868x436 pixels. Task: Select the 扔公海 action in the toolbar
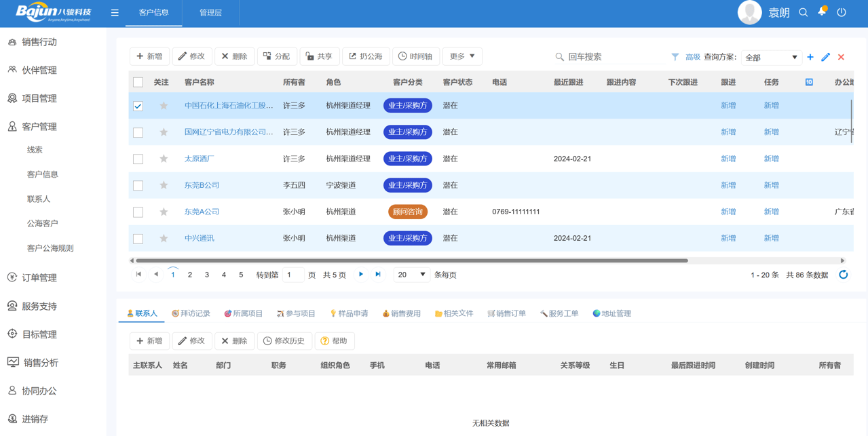pyautogui.click(x=366, y=56)
